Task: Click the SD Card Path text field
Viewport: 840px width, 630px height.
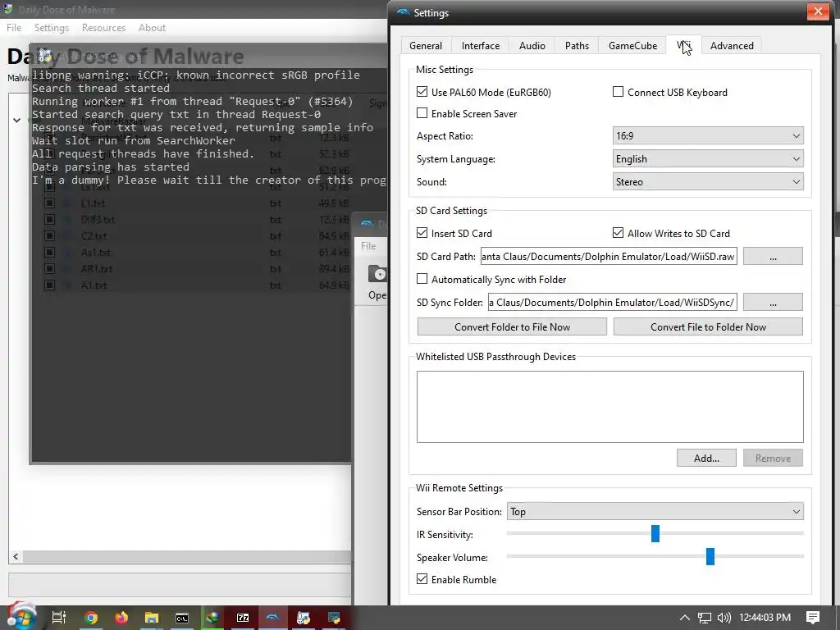Action: [609, 256]
